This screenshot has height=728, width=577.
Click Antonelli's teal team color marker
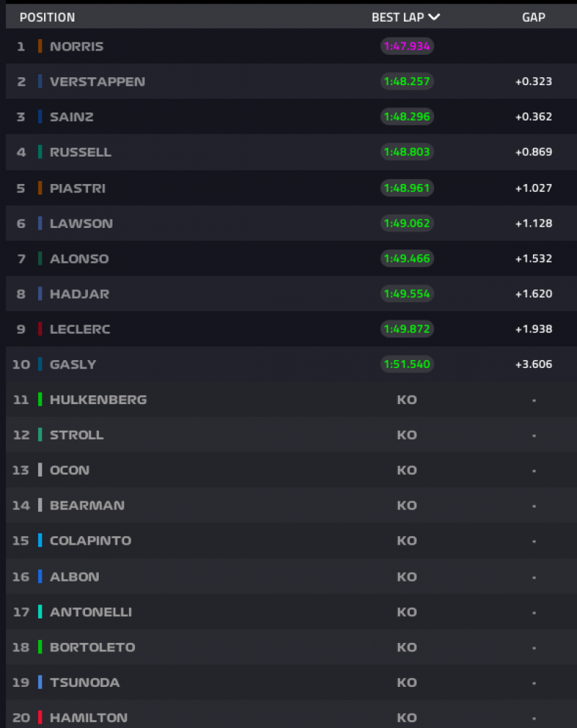40,612
